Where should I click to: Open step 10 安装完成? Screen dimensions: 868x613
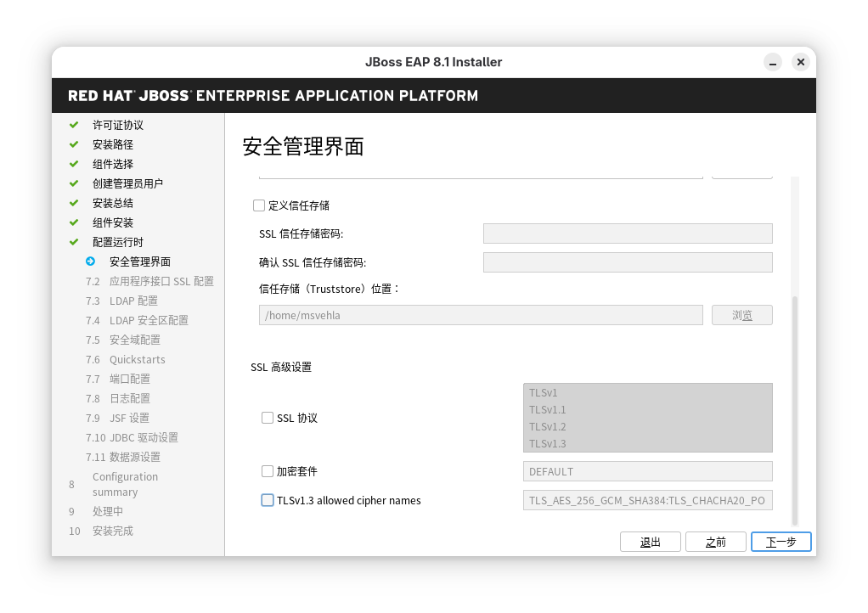[x=101, y=531]
